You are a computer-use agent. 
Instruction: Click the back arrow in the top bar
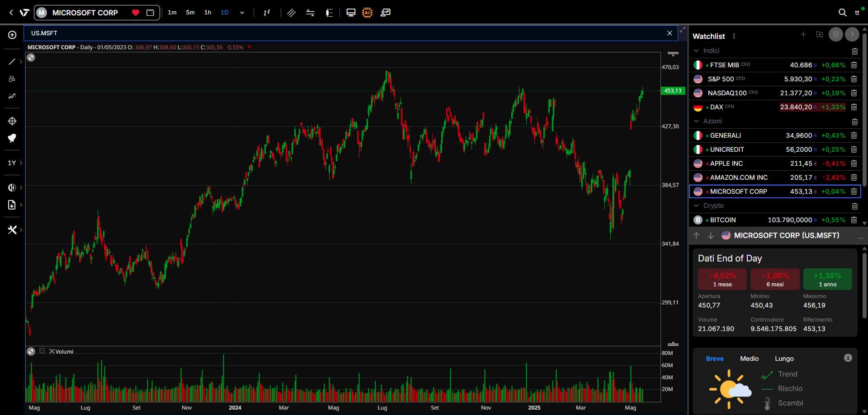[x=11, y=13]
